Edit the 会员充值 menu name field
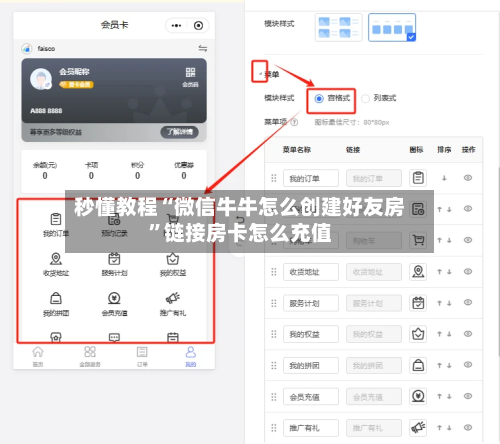 (x=311, y=397)
